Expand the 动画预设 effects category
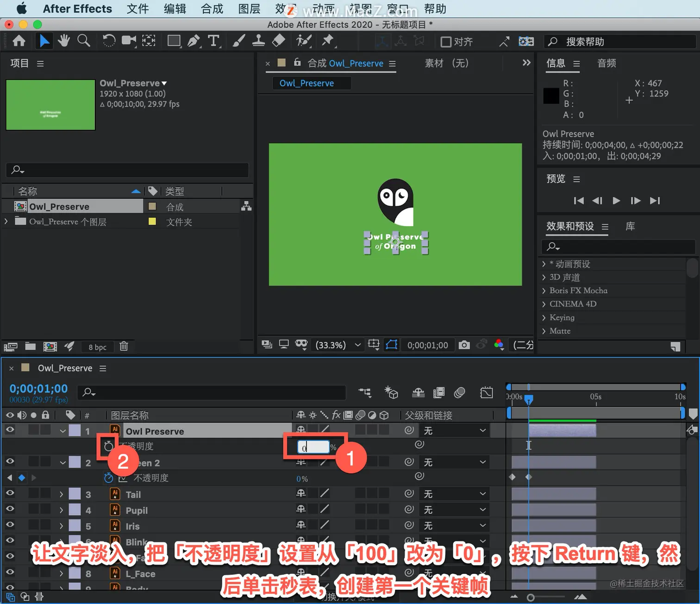The height and width of the screenshot is (604, 700). click(x=544, y=264)
